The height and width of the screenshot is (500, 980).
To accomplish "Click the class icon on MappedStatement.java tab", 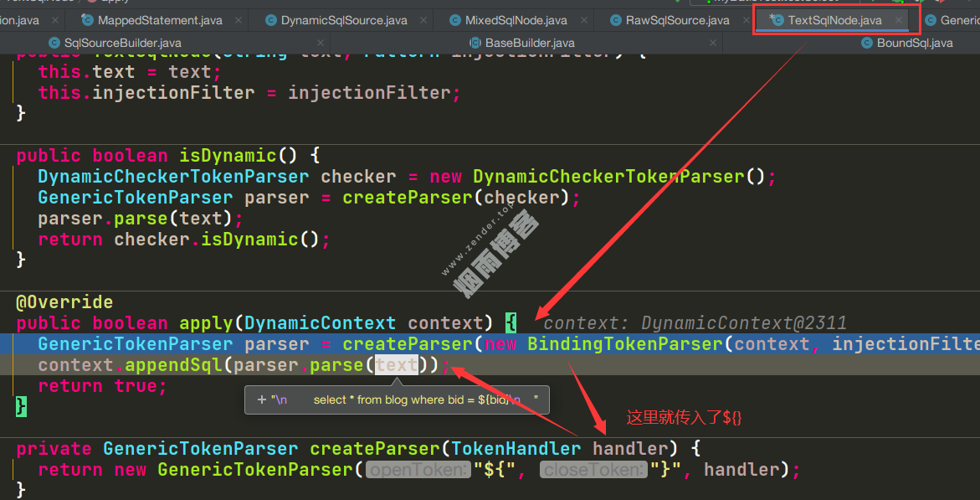I will coord(88,19).
